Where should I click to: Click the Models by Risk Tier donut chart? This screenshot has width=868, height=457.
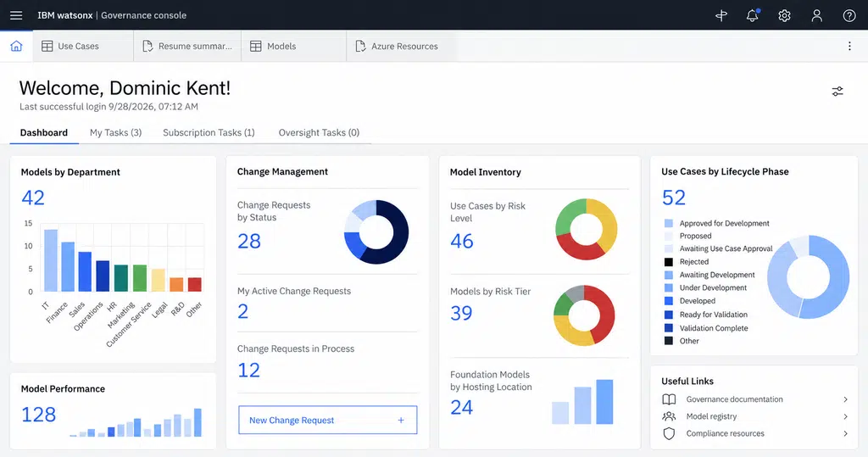coord(585,315)
